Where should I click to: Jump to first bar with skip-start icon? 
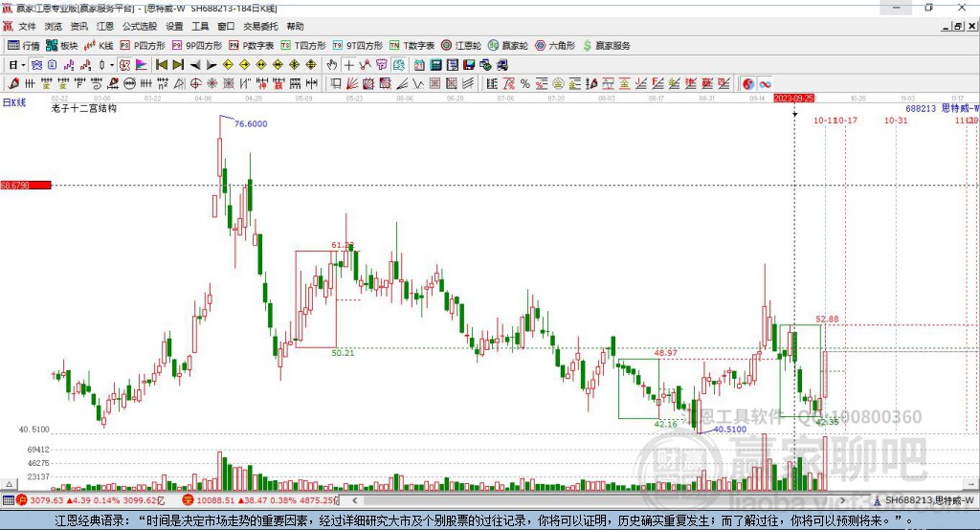(161, 64)
